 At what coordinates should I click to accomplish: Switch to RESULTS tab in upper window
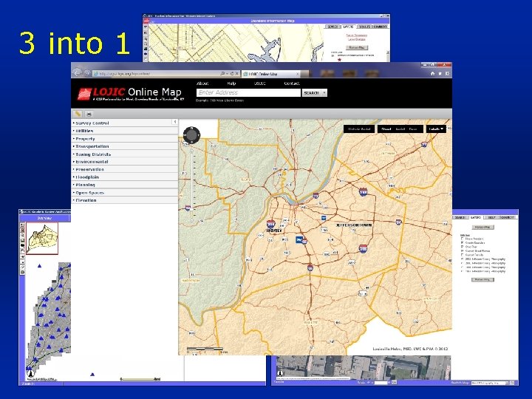click(x=364, y=27)
